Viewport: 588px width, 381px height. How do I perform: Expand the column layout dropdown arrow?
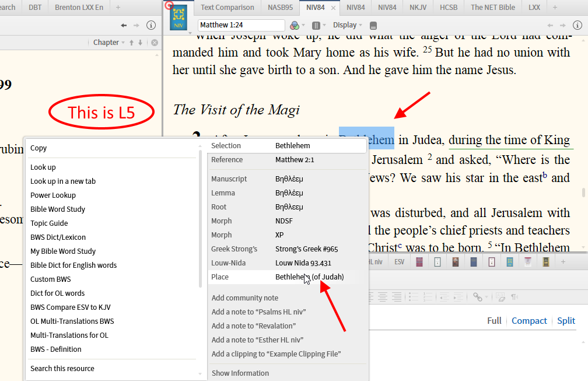coord(324,25)
